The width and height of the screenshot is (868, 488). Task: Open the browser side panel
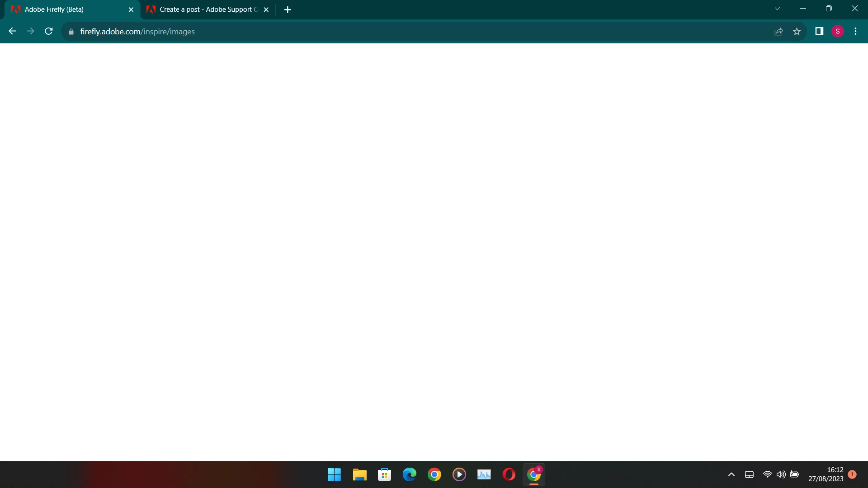pyautogui.click(x=819, y=31)
